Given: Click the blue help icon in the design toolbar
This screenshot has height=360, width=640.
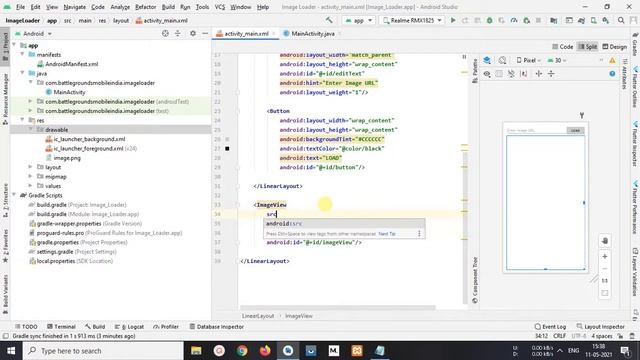Looking at the screenshot, I should point(612,74).
